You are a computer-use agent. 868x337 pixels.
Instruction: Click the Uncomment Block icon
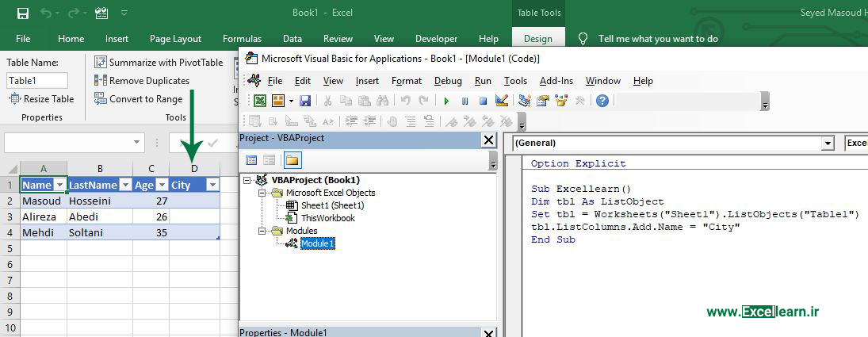[x=429, y=121]
